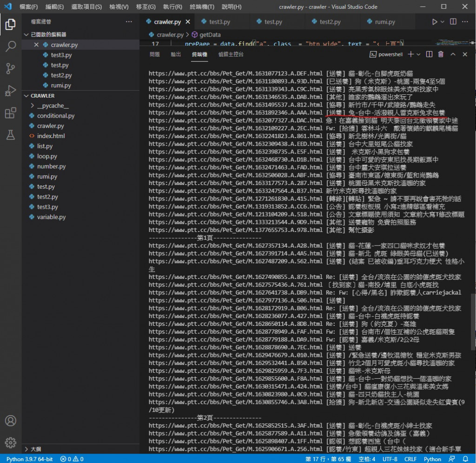Image resolution: width=476 pixels, height=463 pixels.
Task: Close the terminal panel
Action: coord(465,54)
